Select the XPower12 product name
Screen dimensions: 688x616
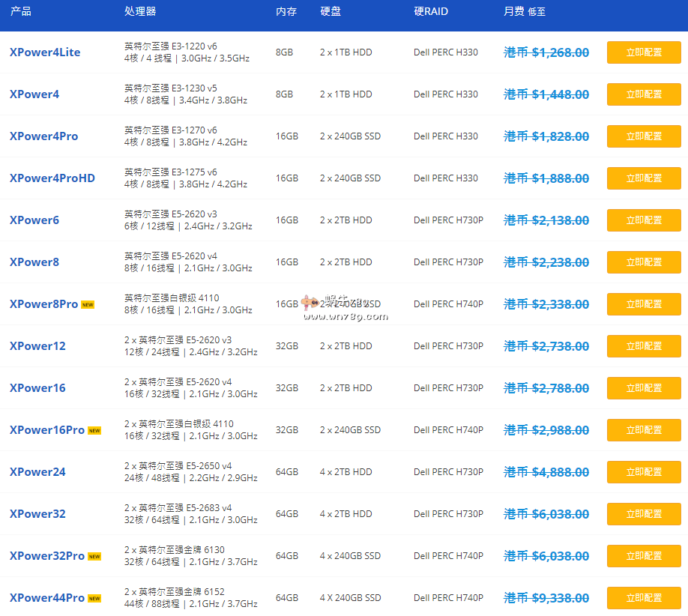(x=37, y=346)
